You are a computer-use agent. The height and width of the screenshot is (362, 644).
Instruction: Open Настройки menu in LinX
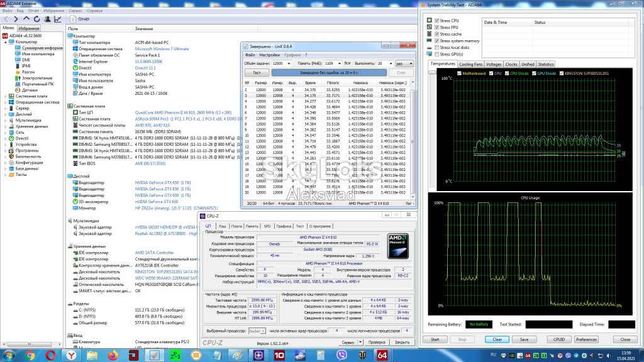[269, 55]
